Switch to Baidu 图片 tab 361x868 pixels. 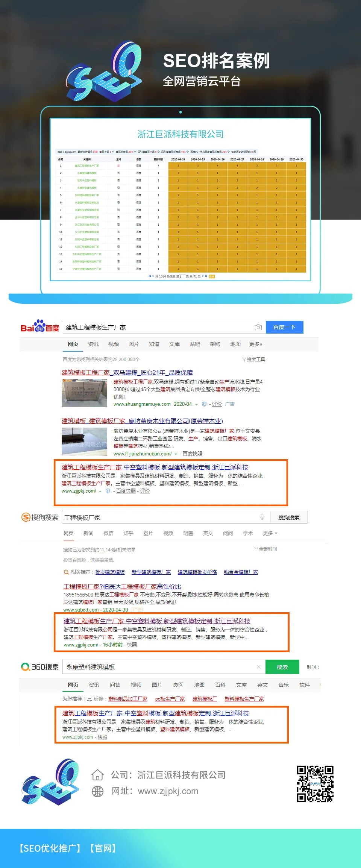[x=133, y=344]
